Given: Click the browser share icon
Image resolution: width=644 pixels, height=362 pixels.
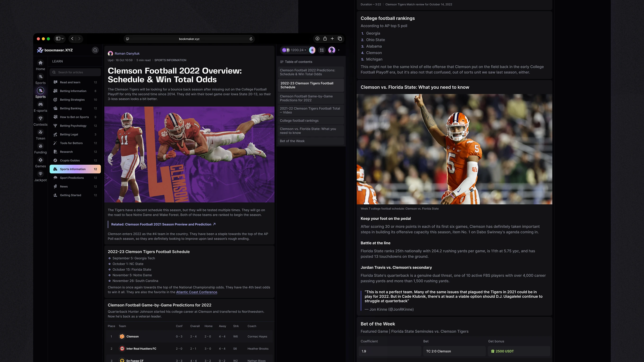Looking at the screenshot, I should coord(325,39).
